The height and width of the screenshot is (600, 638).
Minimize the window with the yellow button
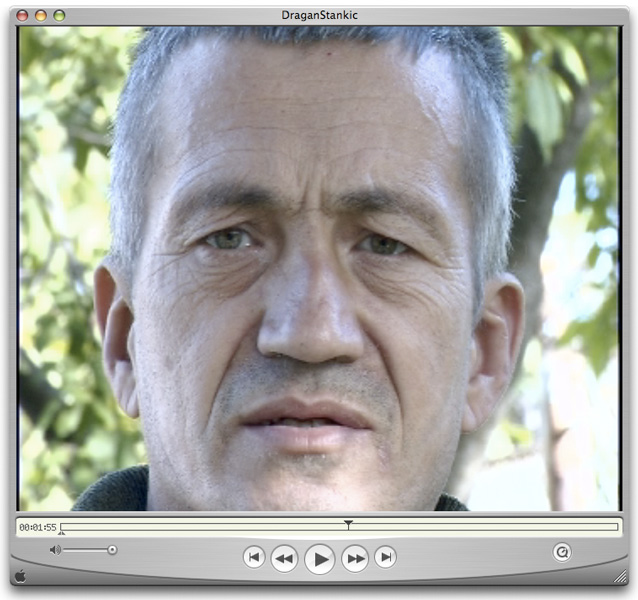(41, 16)
